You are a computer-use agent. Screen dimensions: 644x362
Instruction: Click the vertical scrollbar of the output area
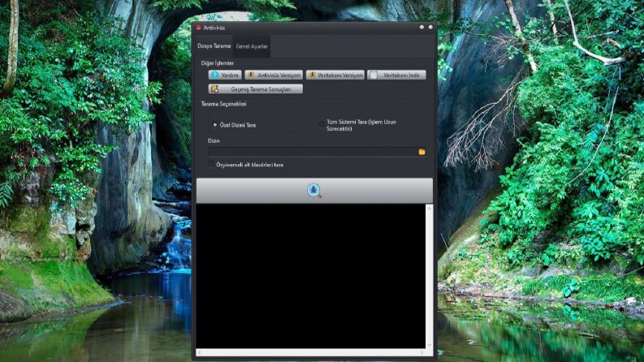click(429, 276)
